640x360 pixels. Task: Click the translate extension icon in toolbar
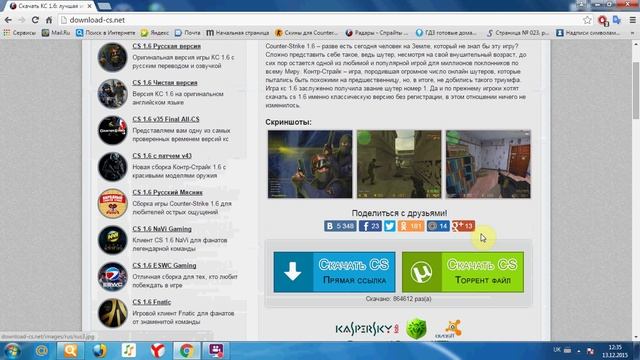[617, 20]
